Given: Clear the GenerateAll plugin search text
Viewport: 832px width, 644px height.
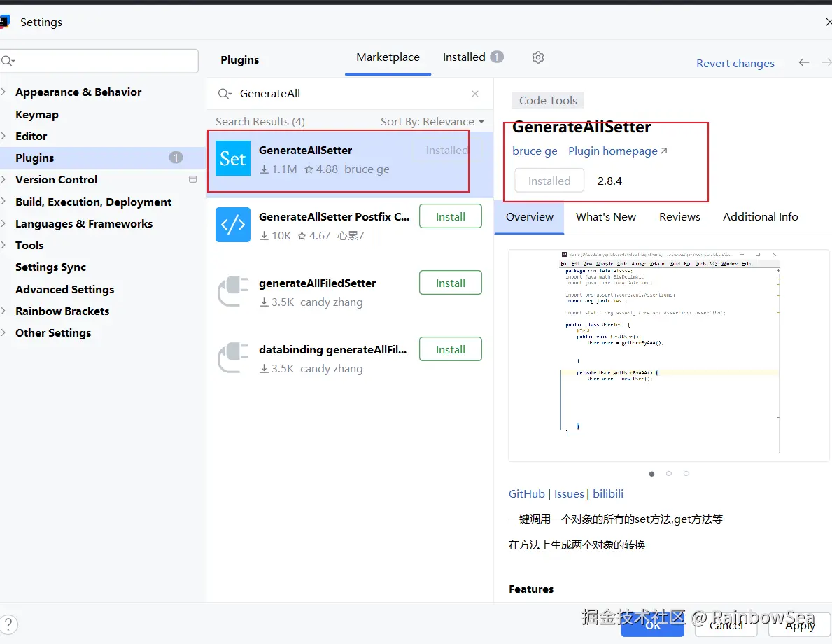Looking at the screenshot, I should click(475, 93).
